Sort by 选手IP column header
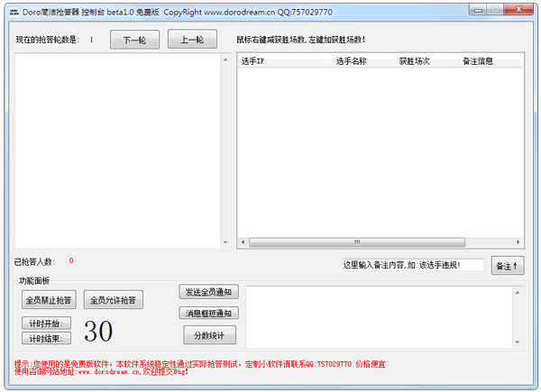The height and width of the screenshot is (392, 541). point(285,61)
